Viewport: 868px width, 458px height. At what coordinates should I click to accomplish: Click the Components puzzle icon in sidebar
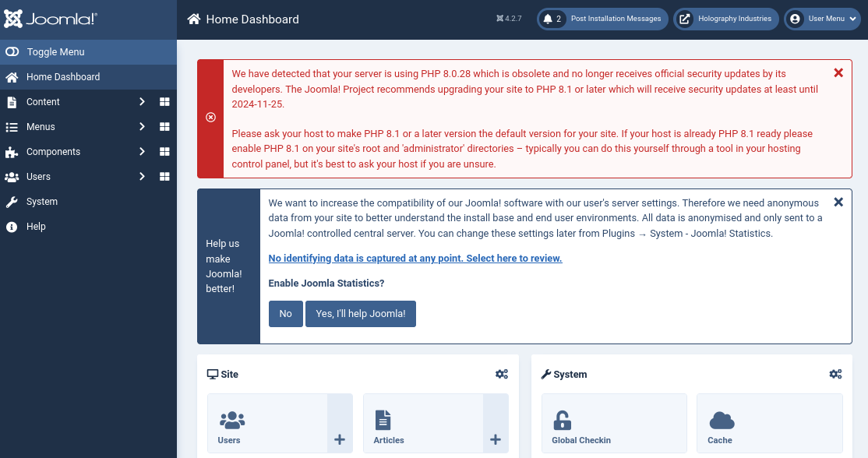tap(12, 152)
